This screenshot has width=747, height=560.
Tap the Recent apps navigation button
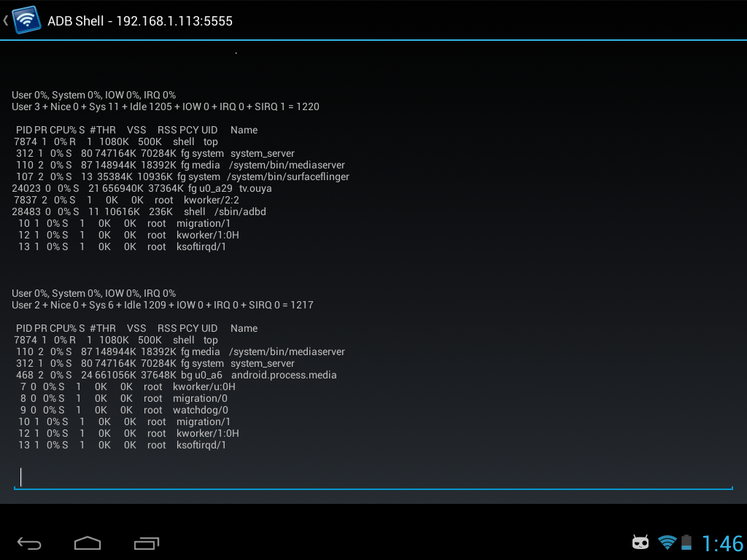pos(145,543)
